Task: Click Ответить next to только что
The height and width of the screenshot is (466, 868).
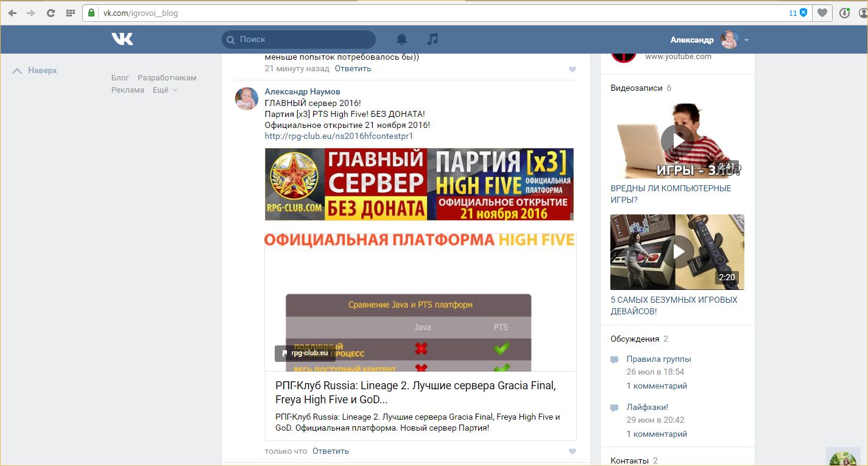Action: click(x=331, y=451)
